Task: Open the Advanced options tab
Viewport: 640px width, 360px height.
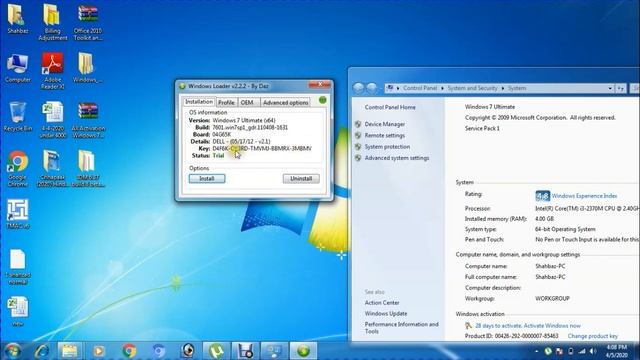Action: (285, 102)
